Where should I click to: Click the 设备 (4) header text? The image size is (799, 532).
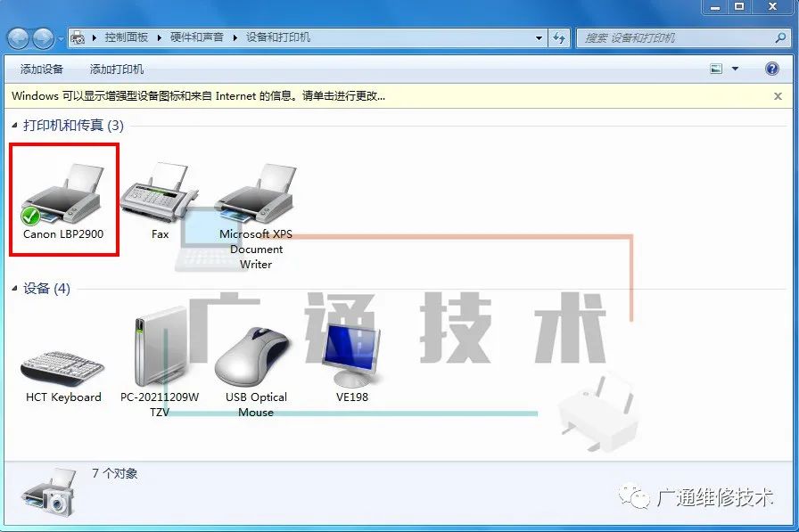coord(47,288)
